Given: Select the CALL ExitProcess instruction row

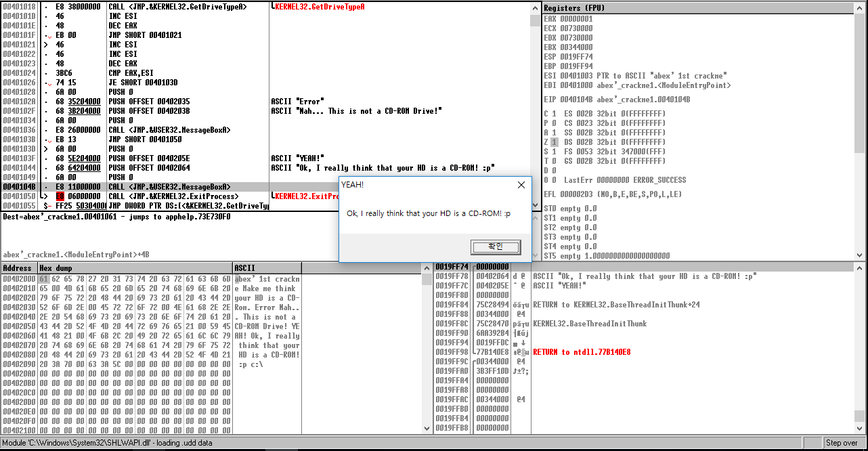Looking at the screenshot, I should point(265,196).
